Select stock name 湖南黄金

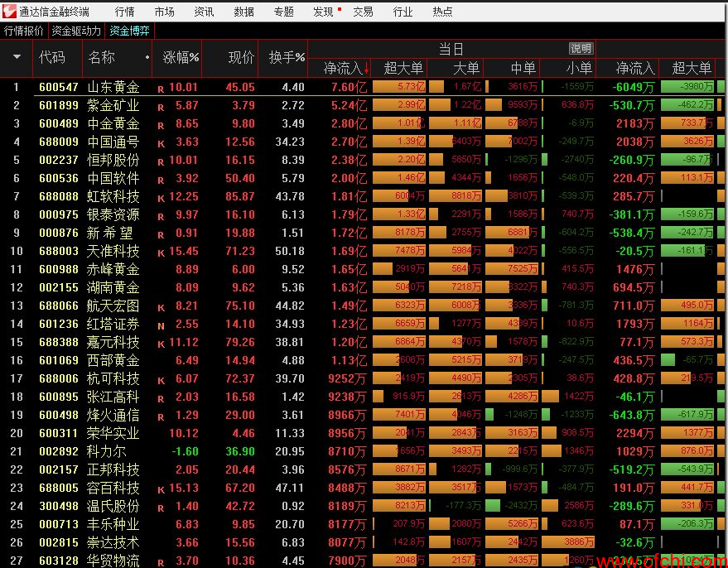[113, 287]
